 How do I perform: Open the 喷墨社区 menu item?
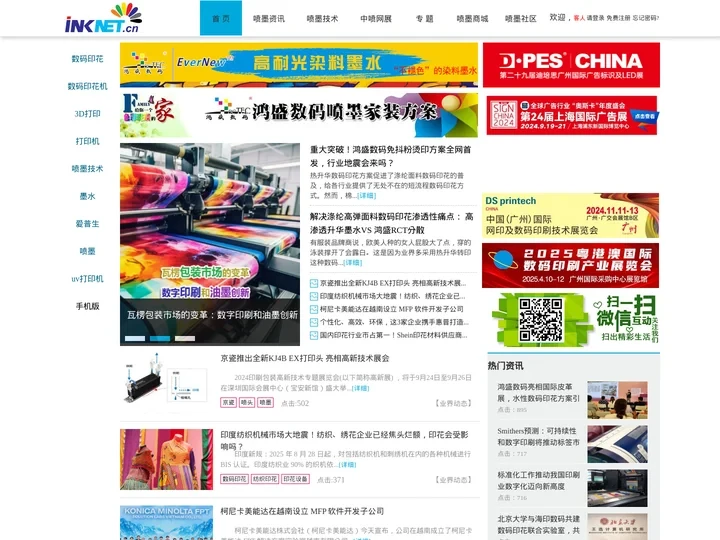pyautogui.click(x=521, y=19)
